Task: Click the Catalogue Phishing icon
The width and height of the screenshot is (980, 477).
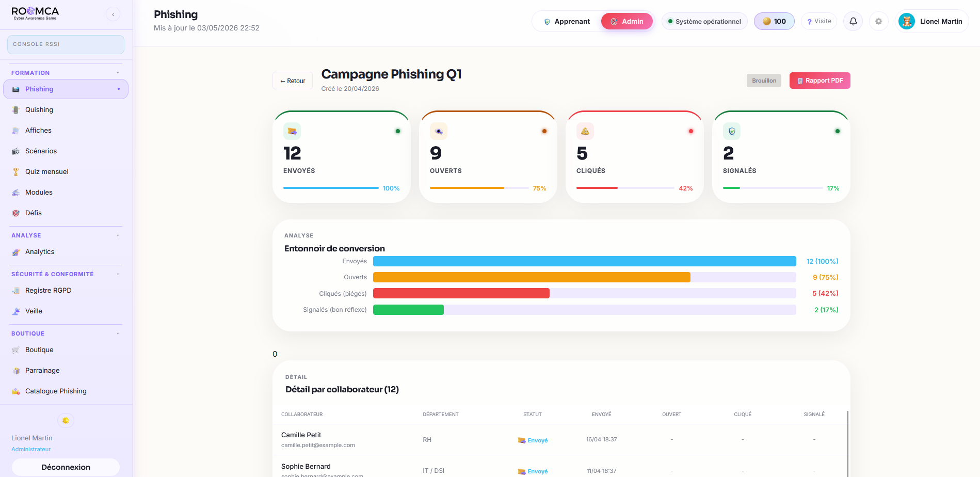Action: 16,391
